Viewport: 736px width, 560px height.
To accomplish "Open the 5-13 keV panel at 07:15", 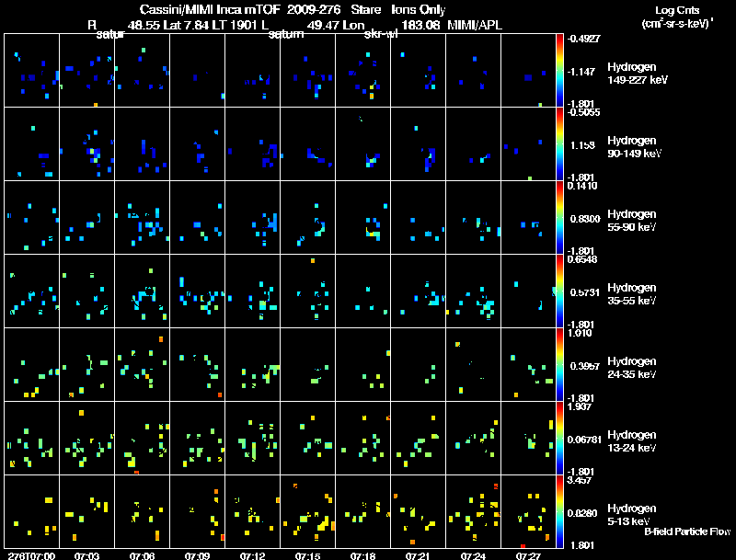I will (307, 511).
